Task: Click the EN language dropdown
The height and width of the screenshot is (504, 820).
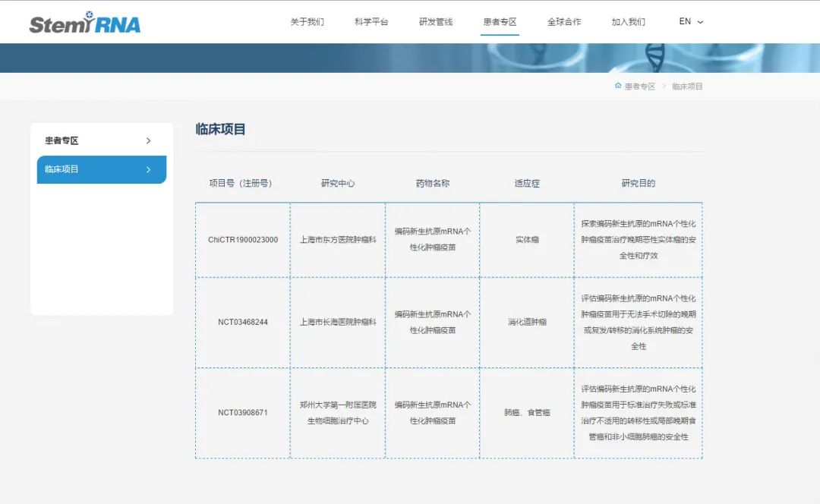Action: [x=688, y=22]
